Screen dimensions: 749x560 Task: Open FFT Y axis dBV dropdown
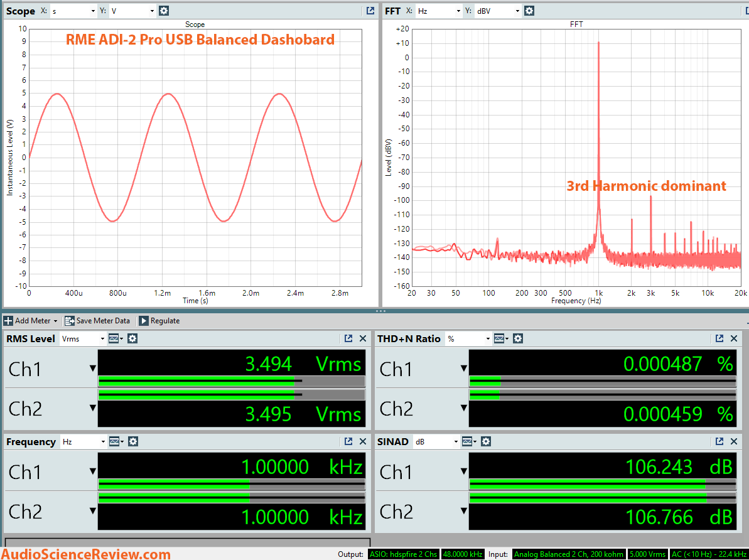(x=498, y=11)
